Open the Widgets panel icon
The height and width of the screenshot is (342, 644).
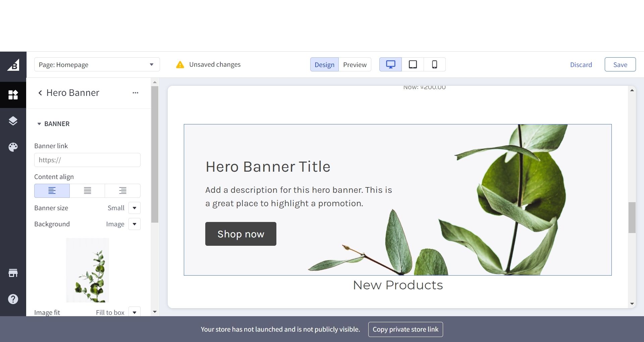(x=13, y=95)
